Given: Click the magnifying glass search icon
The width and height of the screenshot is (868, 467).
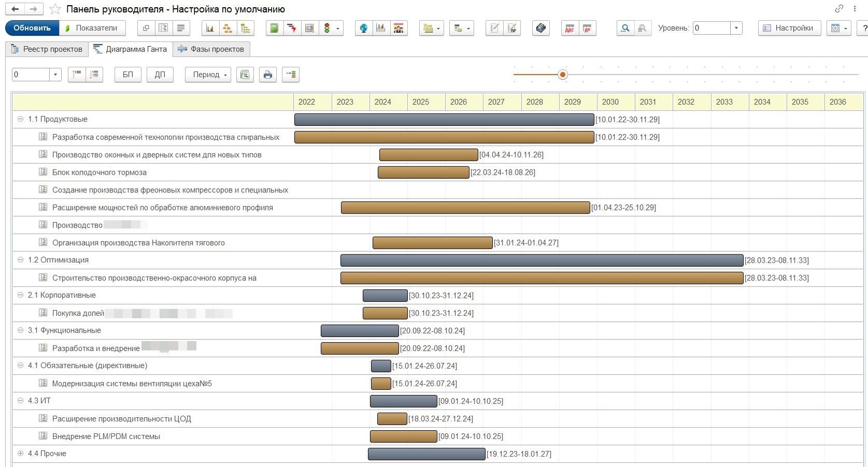Looking at the screenshot, I should pyautogui.click(x=625, y=28).
